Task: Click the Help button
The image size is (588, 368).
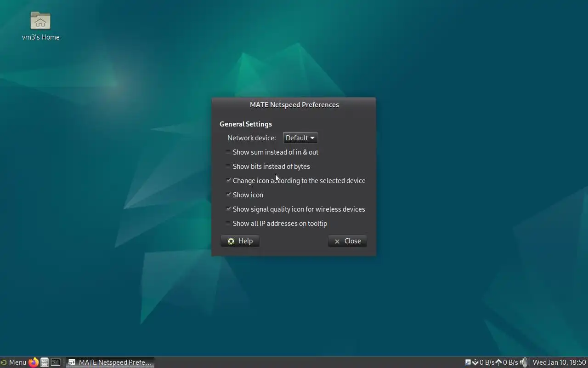Action: (x=240, y=241)
